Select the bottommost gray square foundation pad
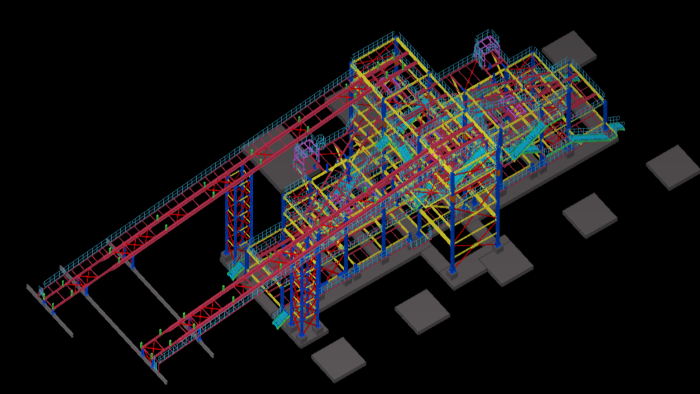The width and height of the screenshot is (700, 394). 338,359
